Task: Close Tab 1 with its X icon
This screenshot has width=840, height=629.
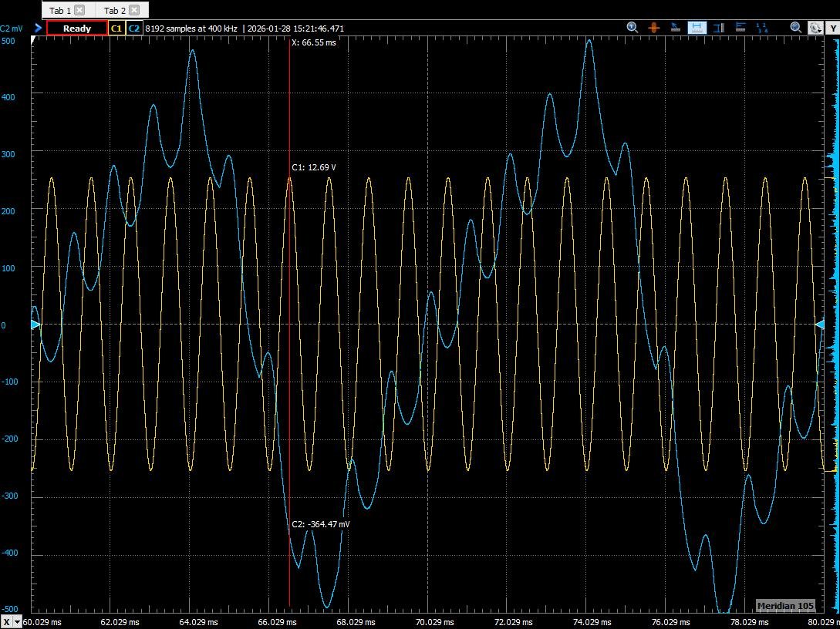Action: tap(79, 10)
